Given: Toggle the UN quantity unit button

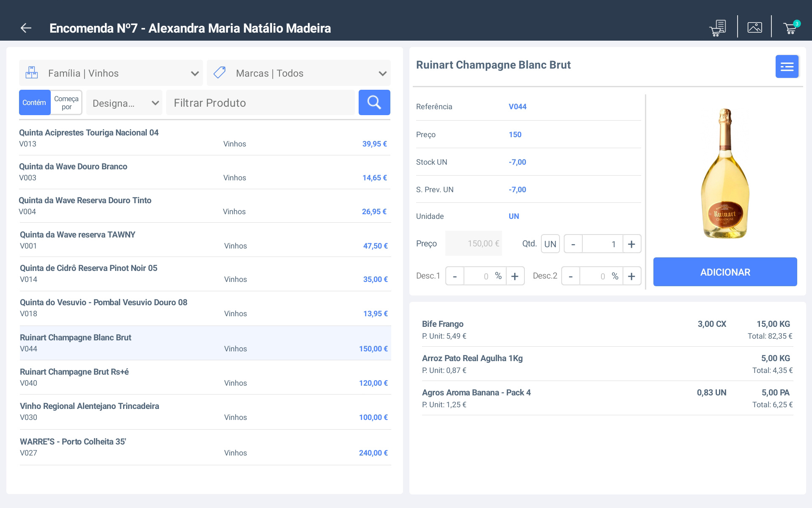Looking at the screenshot, I should (550, 244).
